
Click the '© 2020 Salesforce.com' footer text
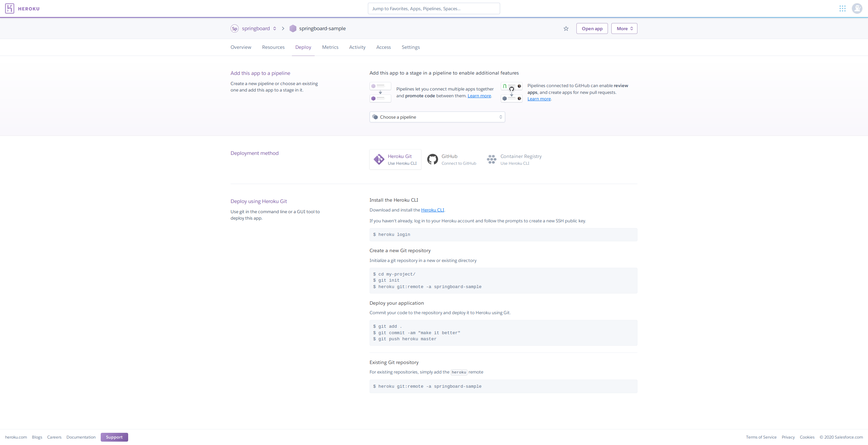pyautogui.click(x=841, y=437)
